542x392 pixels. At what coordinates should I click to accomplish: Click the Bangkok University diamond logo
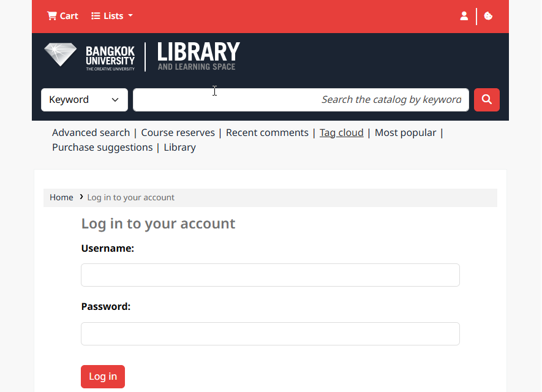tap(61, 55)
